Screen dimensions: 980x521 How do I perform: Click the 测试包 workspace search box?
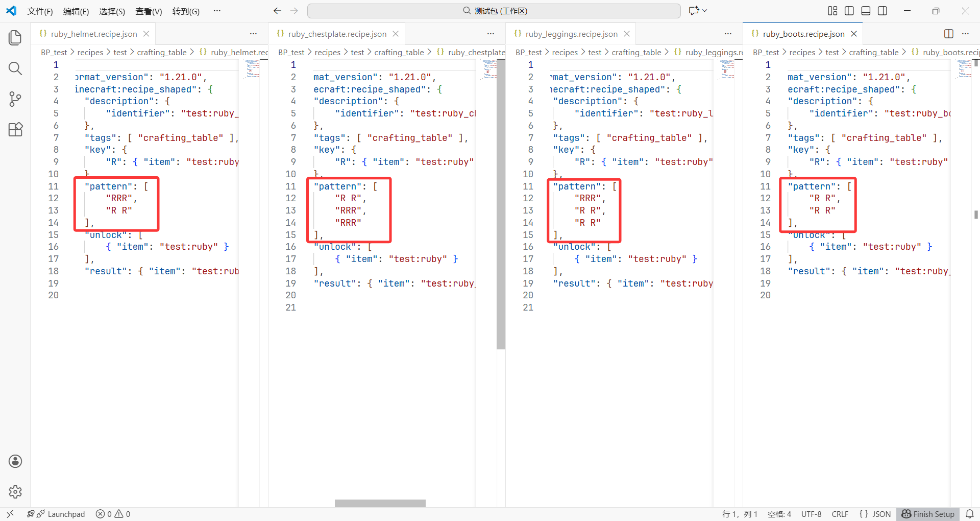pos(494,11)
